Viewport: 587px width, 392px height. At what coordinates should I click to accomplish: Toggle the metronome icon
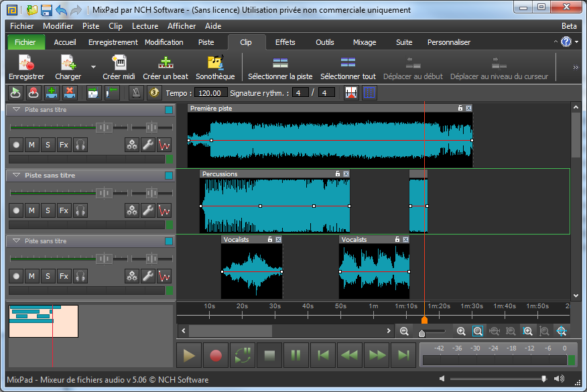(136, 93)
